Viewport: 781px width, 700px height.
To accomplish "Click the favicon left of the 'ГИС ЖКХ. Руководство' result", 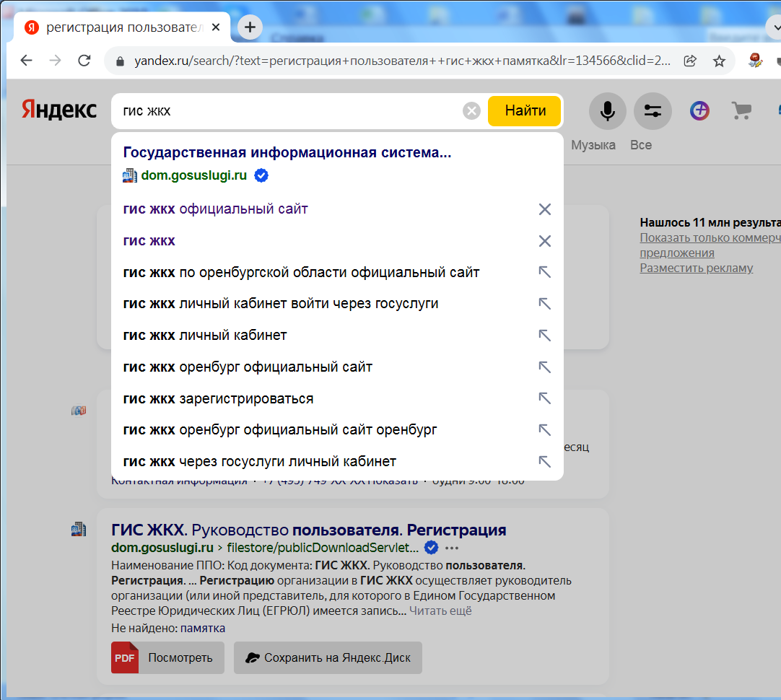I will (x=78, y=529).
